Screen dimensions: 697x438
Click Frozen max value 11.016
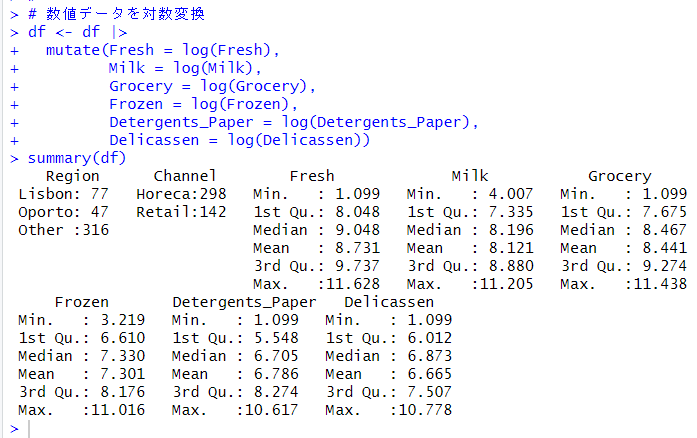118,410
